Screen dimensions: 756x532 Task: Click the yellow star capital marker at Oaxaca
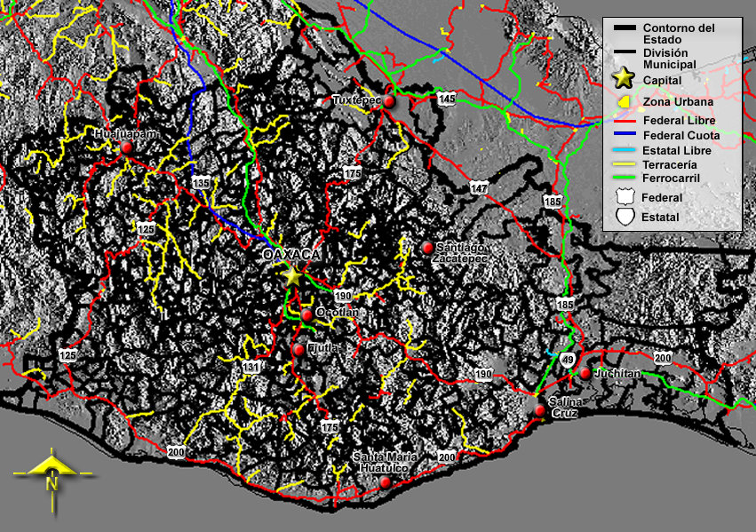[293, 275]
